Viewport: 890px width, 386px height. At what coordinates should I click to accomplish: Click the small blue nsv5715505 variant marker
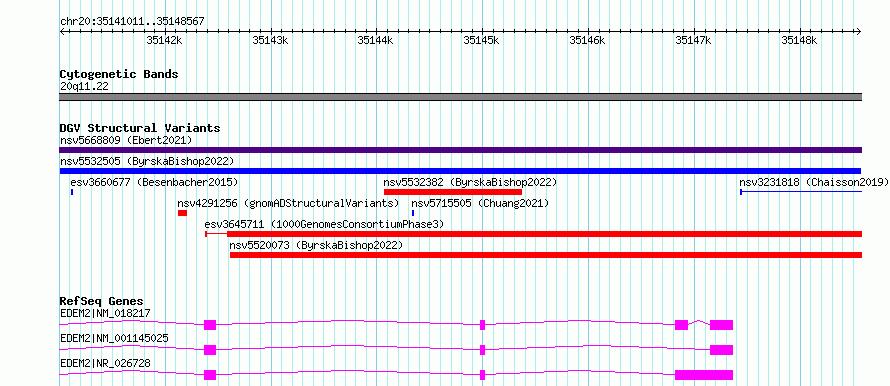coord(413,213)
